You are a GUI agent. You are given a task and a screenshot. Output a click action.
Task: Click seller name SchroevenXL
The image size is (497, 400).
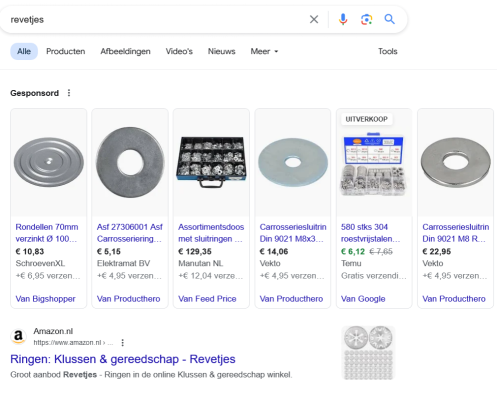(x=40, y=263)
